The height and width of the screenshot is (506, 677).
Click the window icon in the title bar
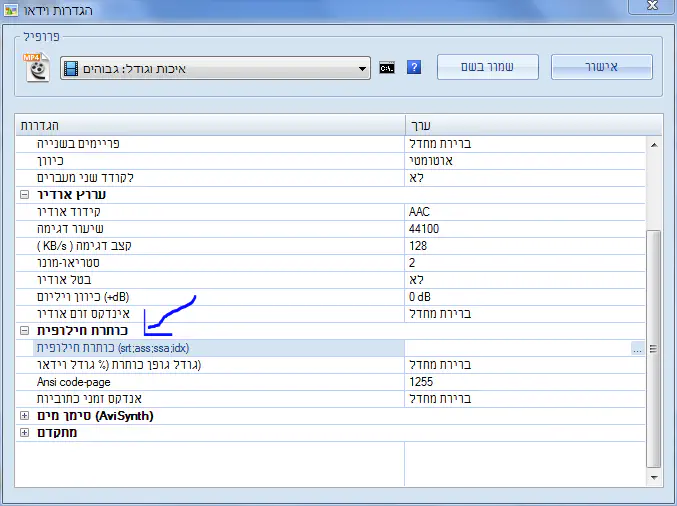[10, 9]
